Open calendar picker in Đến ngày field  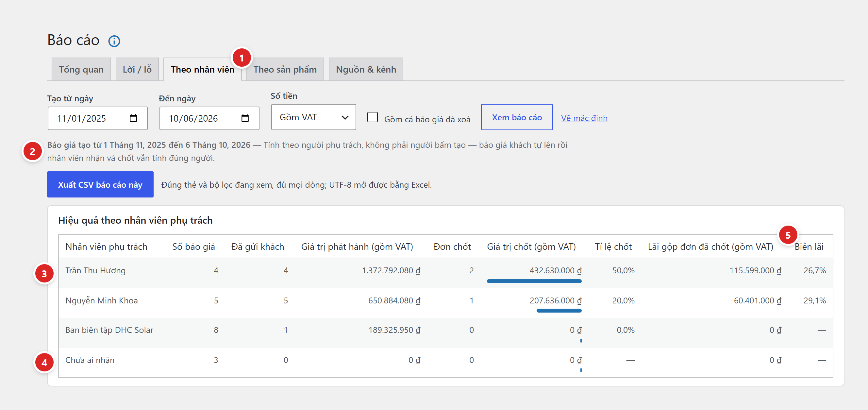pyautogui.click(x=245, y=118)
